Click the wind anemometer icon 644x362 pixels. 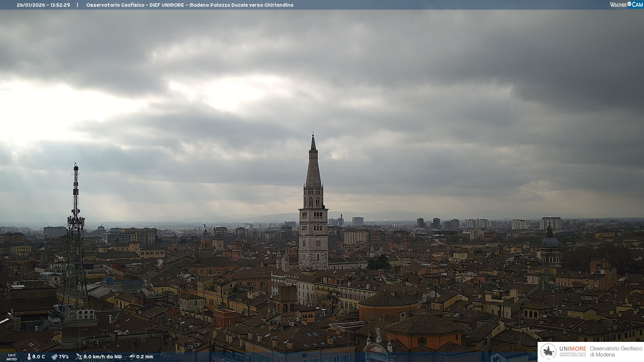pyautogui.click(x=79, y=357)
